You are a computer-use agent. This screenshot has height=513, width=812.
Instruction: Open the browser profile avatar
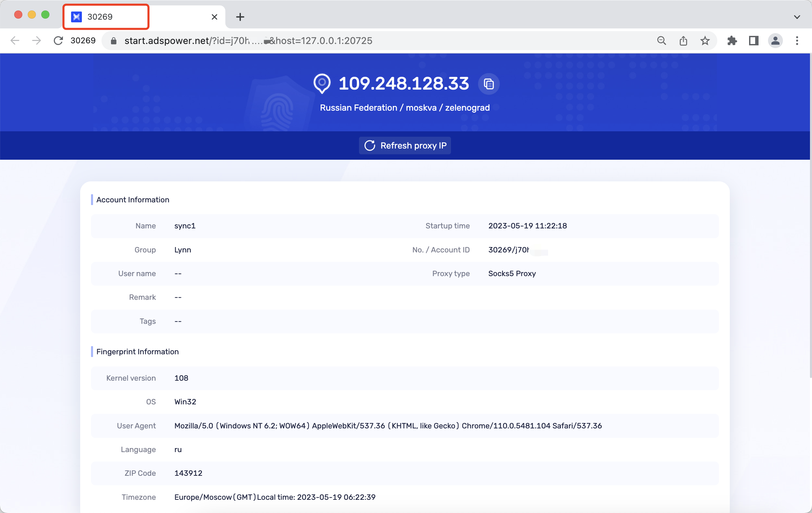tap(775, 41)
